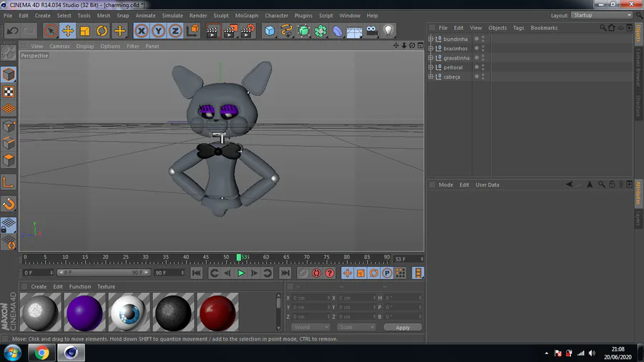Viewport: 644px width, 362px height.
Task: Toggle position keyframe recording button
Action: pos(348,273)
